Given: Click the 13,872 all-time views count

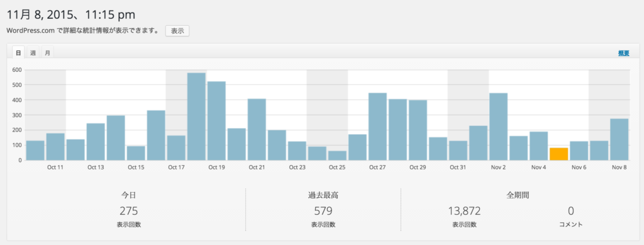Looking at the screenshot, I should point(465,211).
